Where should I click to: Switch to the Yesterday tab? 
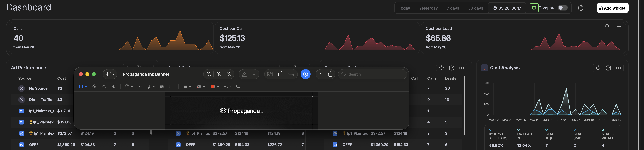click(428, 8)
